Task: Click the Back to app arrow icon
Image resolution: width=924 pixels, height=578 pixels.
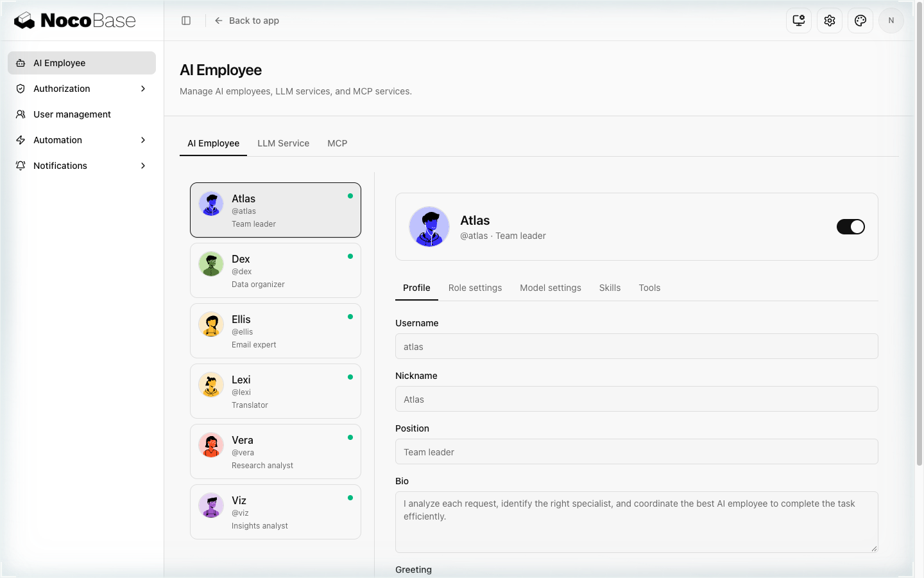Action: 219,21
